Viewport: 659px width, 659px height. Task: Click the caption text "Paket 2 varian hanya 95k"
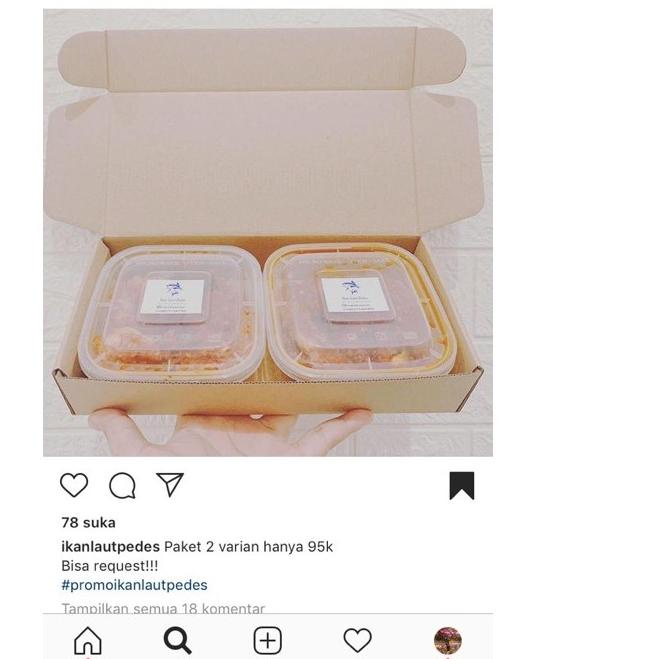coord(248,547)
